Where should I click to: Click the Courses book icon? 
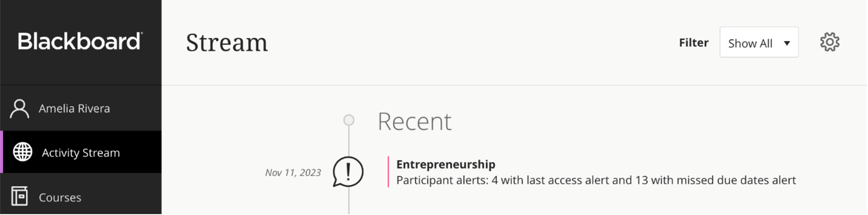click(x=19, y=196)
